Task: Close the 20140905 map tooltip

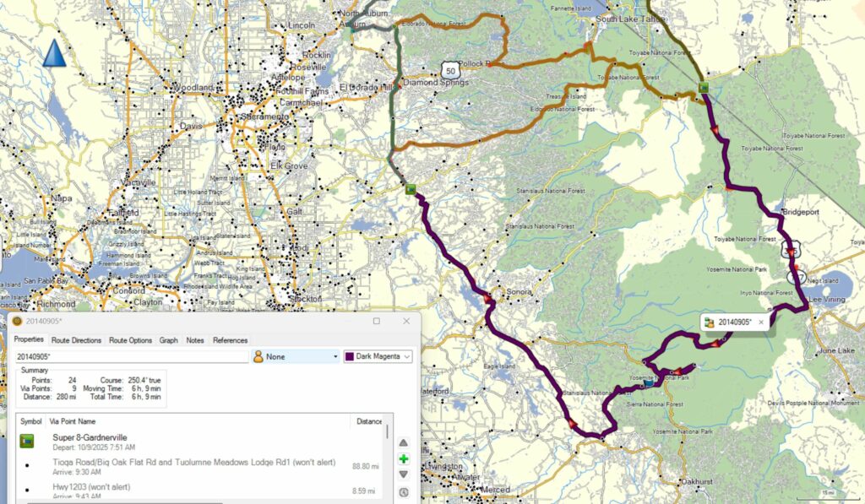Action: (x=761, y=322)
